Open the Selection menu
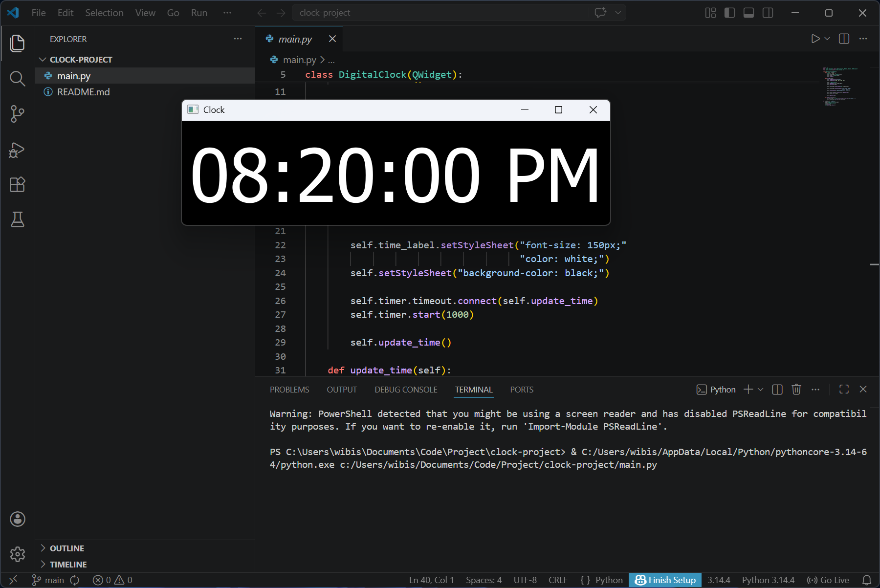 point(104,13)
